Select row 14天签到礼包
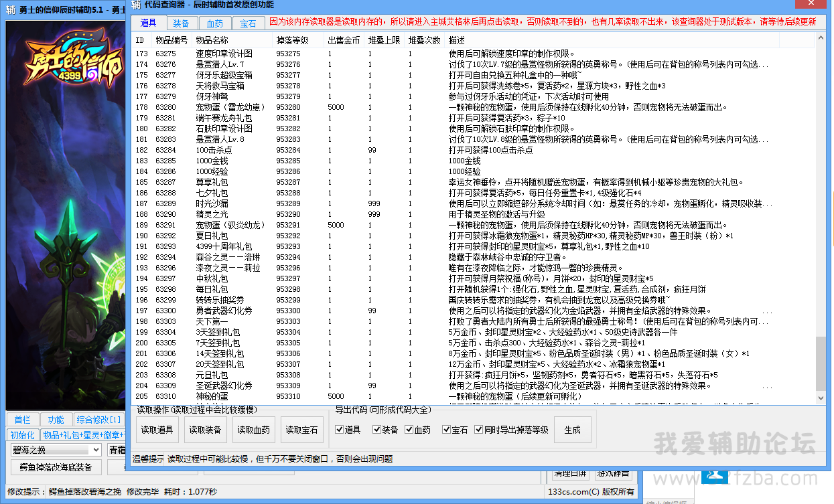Viewport: 834px width, 504px height. tap(473, 353)
